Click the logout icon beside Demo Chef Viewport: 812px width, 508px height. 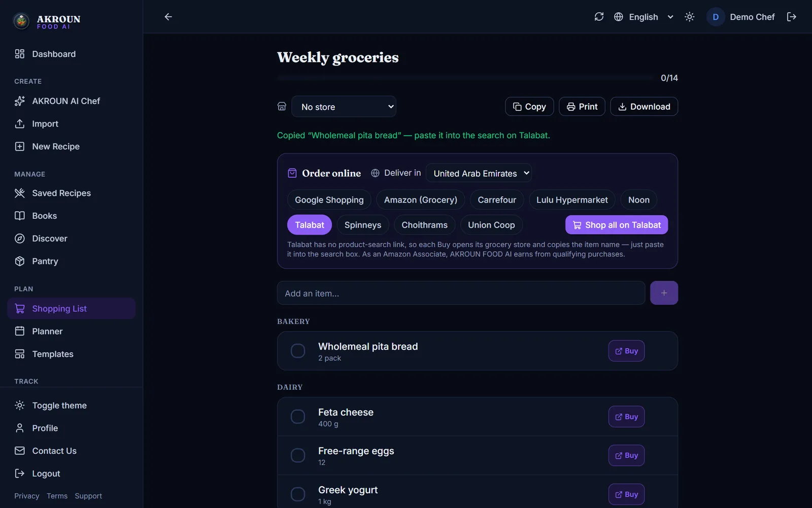791,17
